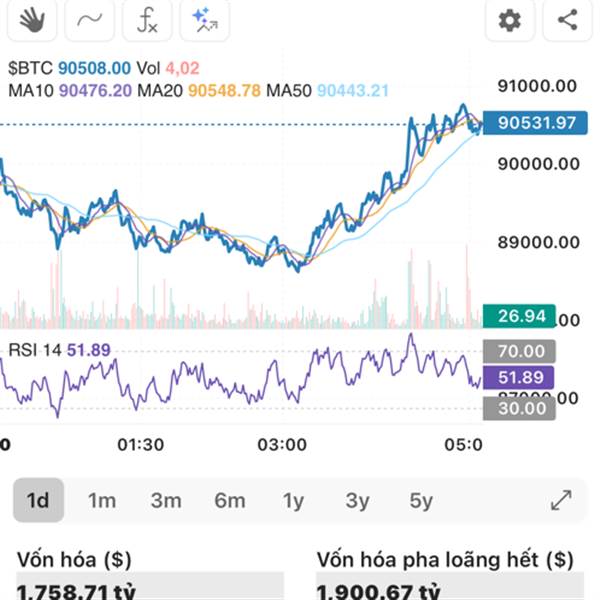
Task: Click the MA50 indicator label
Action: [x=289, y=90]
